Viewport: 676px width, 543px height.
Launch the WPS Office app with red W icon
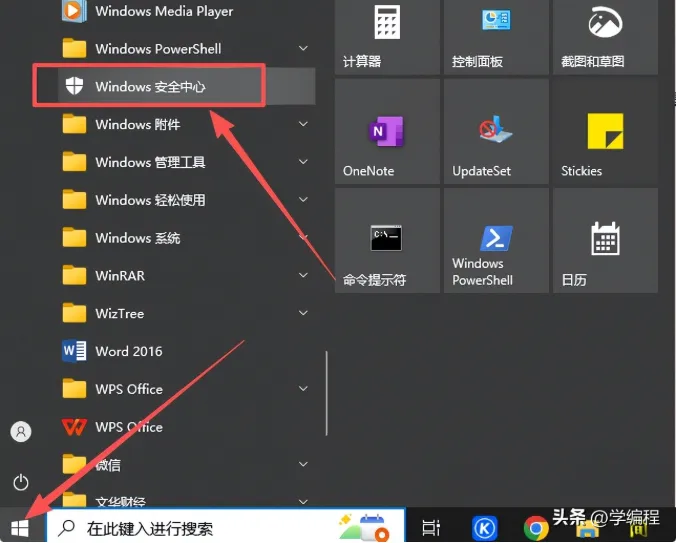[187, 427]
